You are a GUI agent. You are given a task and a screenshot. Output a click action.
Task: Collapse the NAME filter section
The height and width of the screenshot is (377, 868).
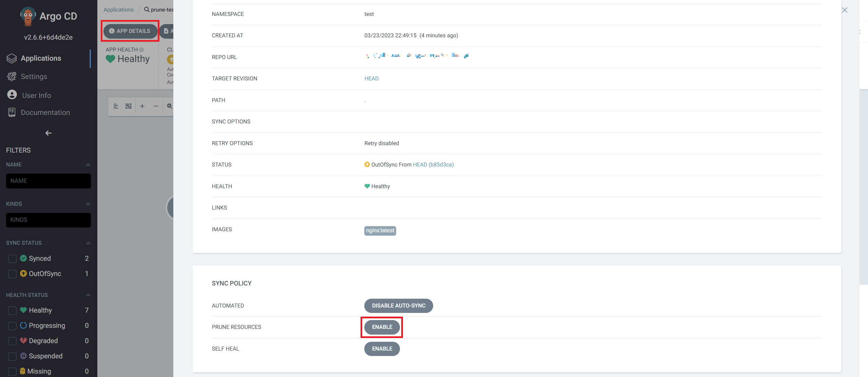point(88,164)
